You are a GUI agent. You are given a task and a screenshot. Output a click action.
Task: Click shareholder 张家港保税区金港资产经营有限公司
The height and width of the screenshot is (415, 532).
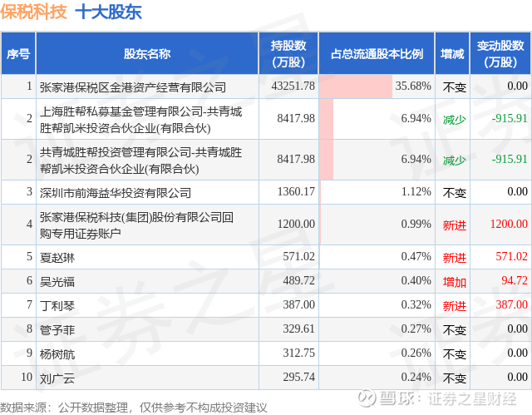tap(133, 87)
